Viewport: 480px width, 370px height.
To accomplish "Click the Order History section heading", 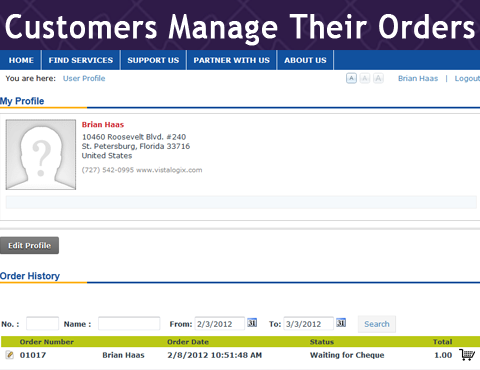I will click(x=30, y=276).
